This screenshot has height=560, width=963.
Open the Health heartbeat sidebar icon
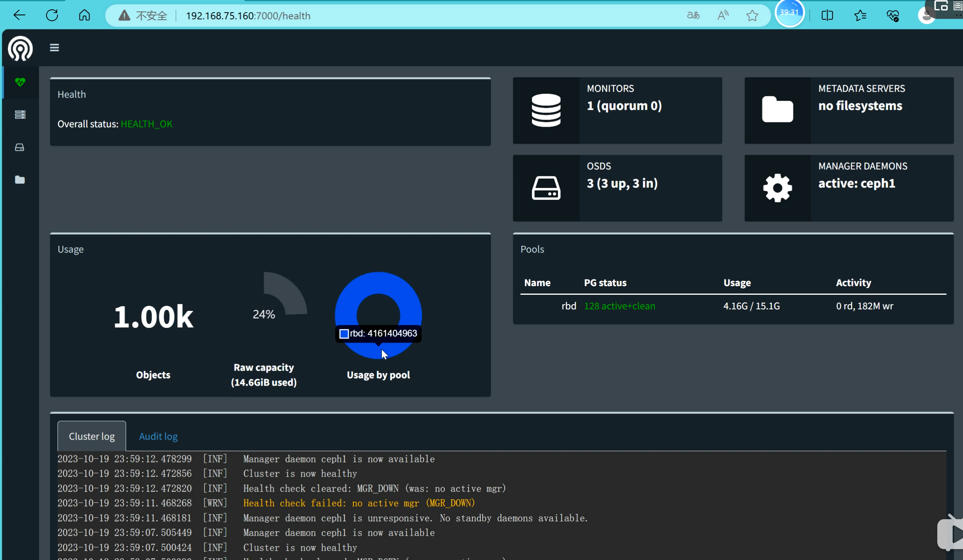click(x=20, y=82)
